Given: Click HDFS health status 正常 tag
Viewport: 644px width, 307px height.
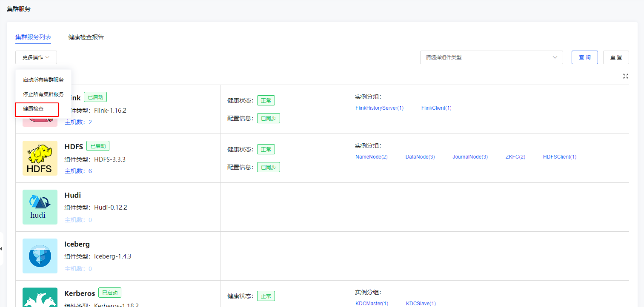Looking at the screenshot, I should coord(266,149).
